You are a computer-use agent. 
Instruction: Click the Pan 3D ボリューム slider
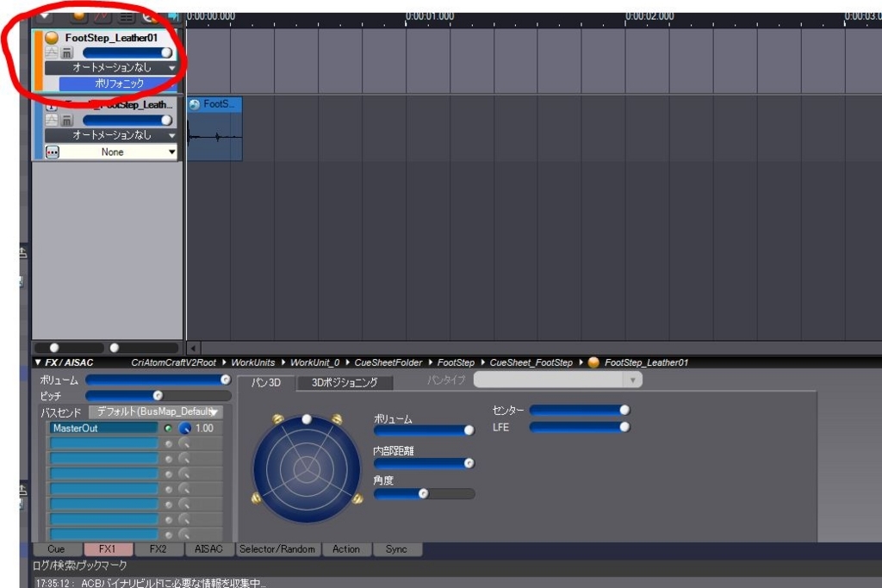point(424,430)
